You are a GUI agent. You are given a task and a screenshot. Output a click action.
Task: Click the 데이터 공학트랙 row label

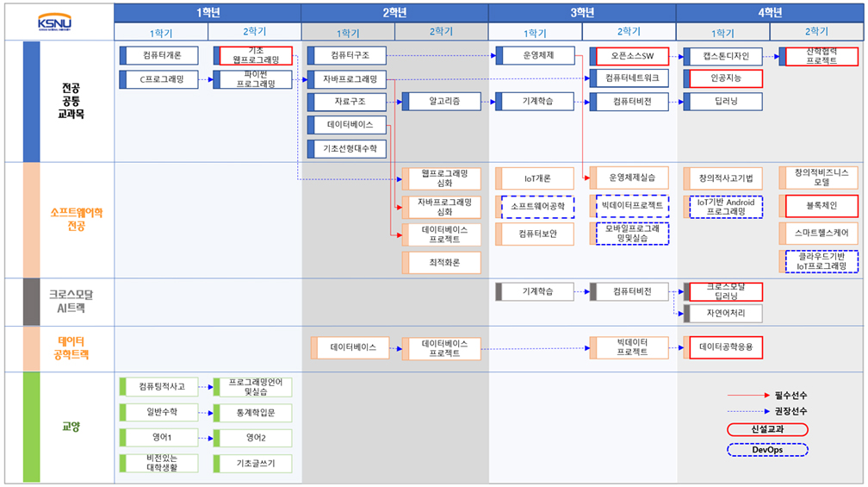click(71, 348)
